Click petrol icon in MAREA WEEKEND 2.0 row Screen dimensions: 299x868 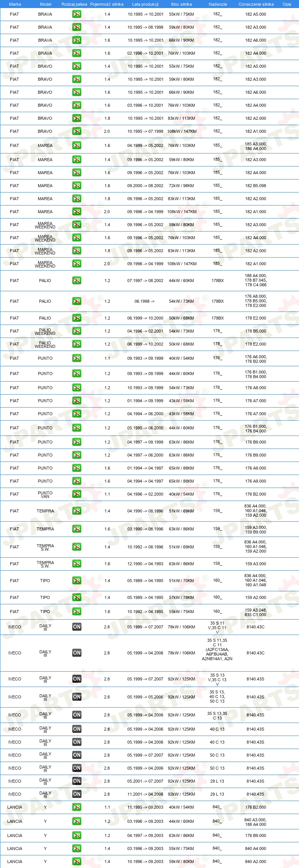click(76, 264)
